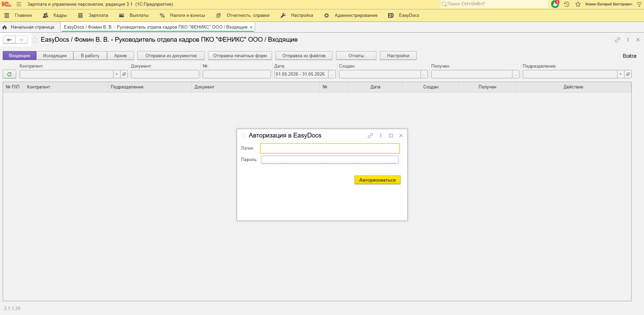
Task: Sort by the Действие column header
Action: pos(573,87)
